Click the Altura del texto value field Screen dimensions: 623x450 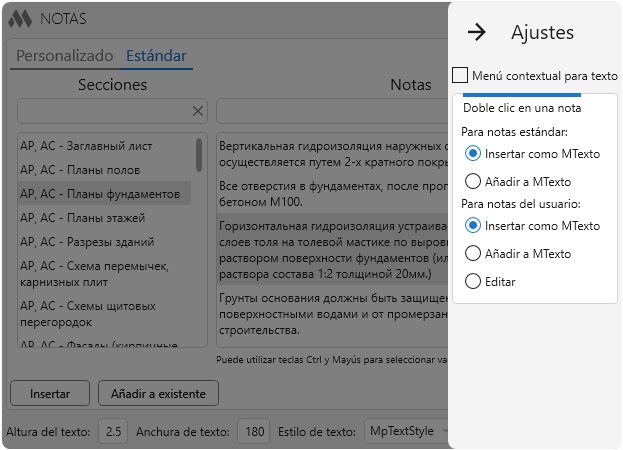coord(113,431)
